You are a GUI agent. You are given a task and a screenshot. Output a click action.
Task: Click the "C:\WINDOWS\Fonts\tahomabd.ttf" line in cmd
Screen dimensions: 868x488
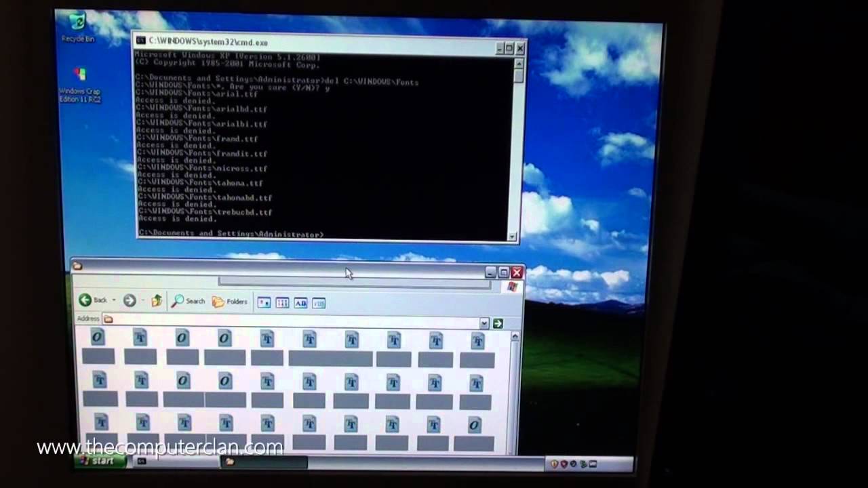[x=205, y=198]
